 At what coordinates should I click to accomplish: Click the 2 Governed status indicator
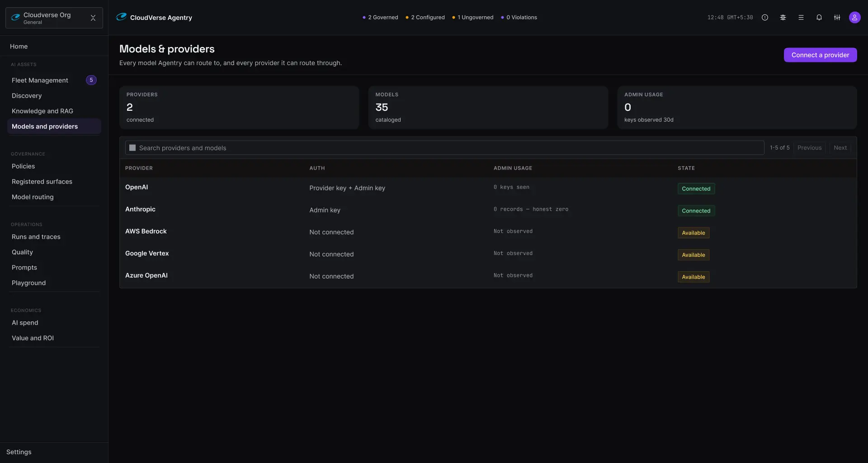[x=380, y=18]
